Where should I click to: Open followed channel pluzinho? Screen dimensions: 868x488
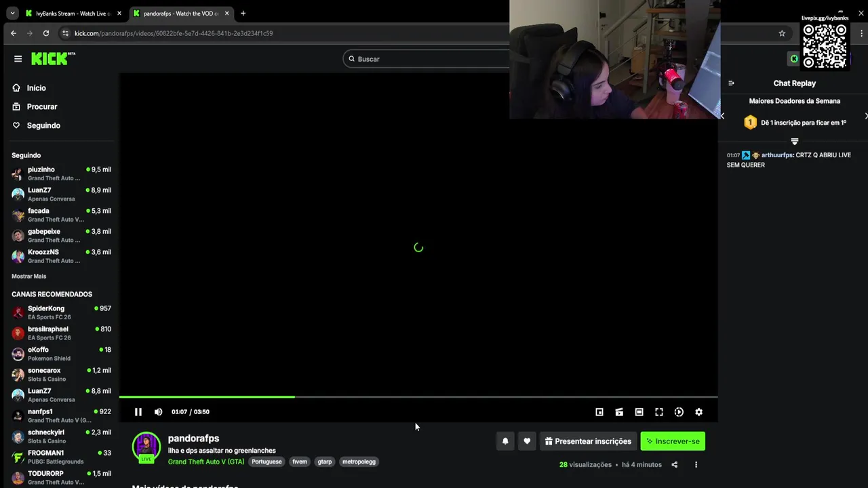point(61,174)
